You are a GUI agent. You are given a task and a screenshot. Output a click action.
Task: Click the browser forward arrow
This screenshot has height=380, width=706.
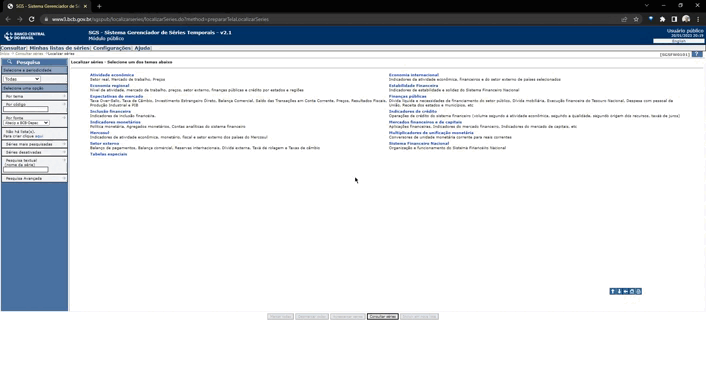(x=19, y=19)
